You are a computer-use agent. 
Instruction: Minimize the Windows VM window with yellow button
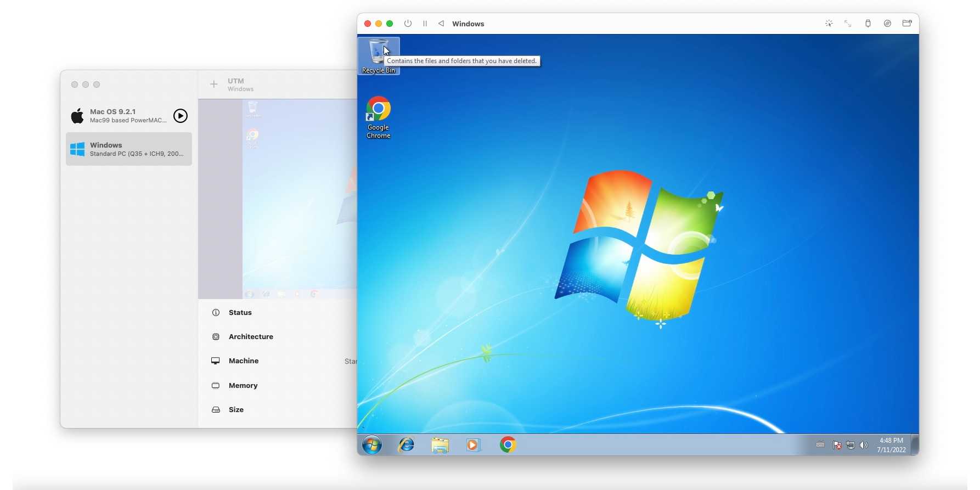[x=379, y=24]
